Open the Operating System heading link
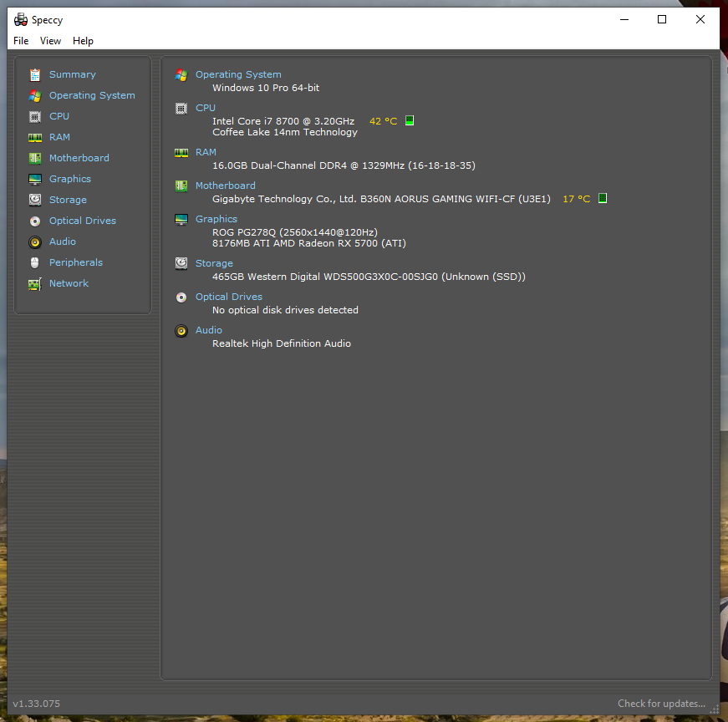 (238, 74)
